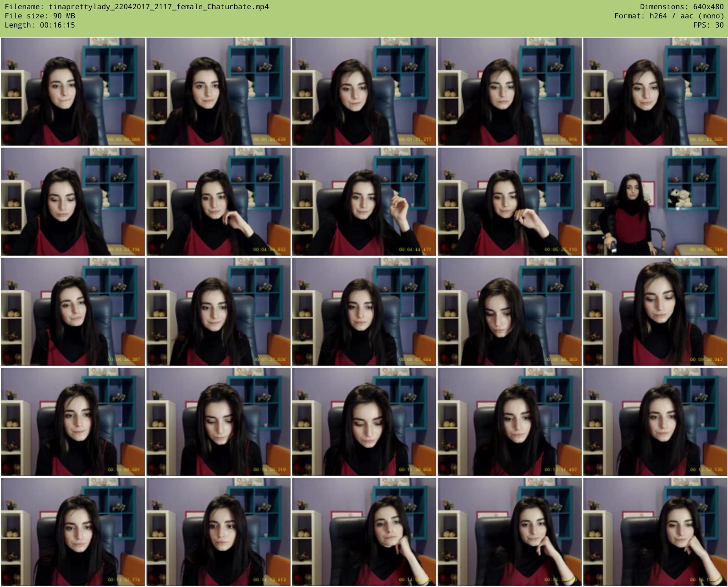Open the frame at 00:08:07.664
Viewport: 728px width, 587px height.
pyautogui.click(x=364, y=312)
